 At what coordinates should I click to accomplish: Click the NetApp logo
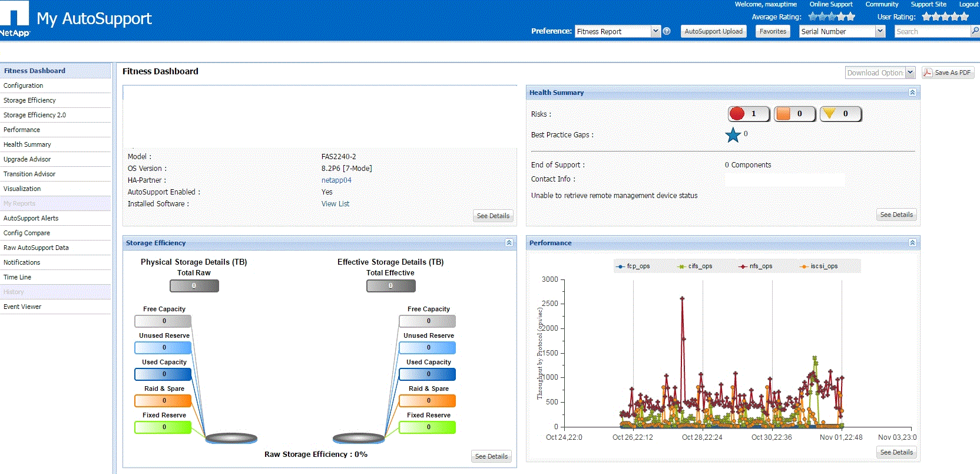15,19
